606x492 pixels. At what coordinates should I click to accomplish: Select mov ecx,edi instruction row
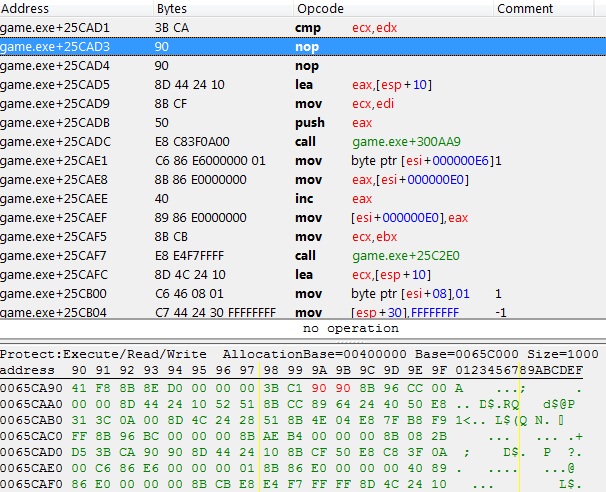(303, 104)
